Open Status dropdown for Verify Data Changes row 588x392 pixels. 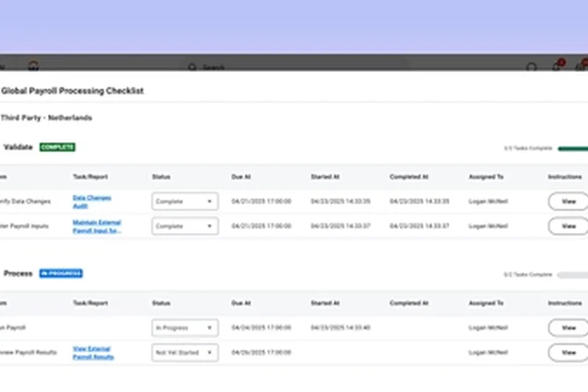click(x=185, y=202)
